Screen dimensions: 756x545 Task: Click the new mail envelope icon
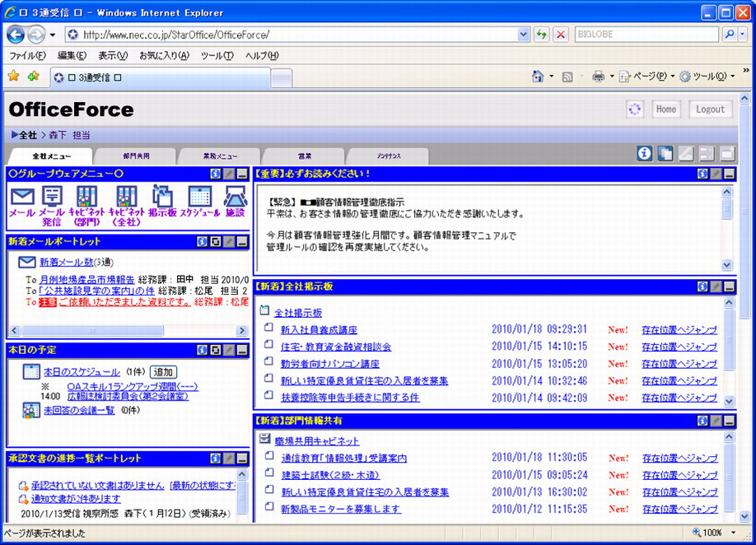coord(26,262)
